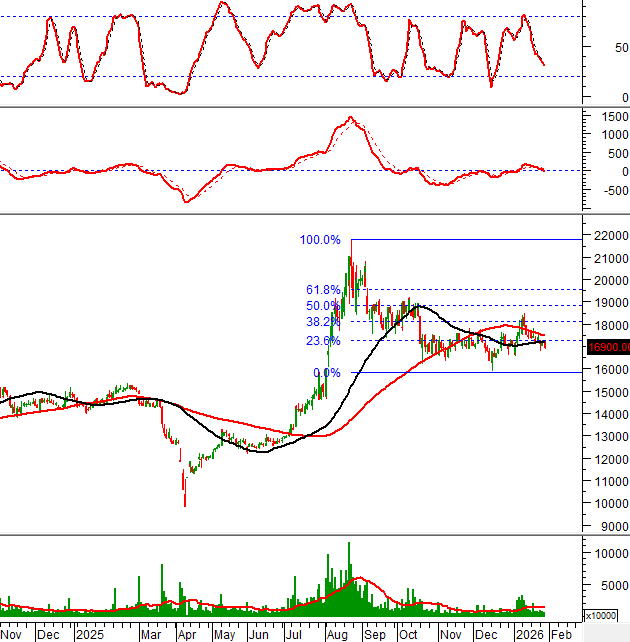This screenshot has height=642, width=630.
Task: Click the 2025 label on time axis
Action: pyautogui.click(x=89, y=634)
